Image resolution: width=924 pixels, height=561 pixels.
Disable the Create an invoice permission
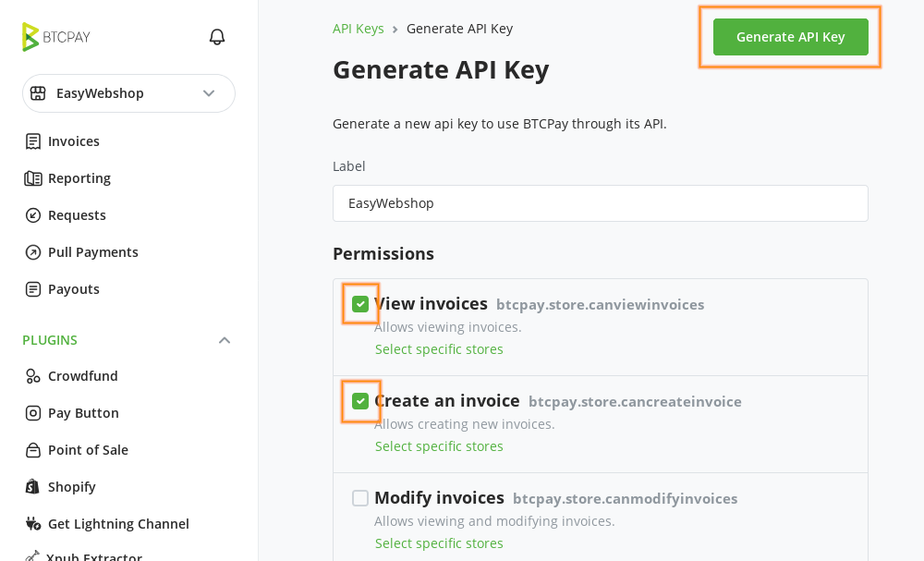(x=359, y=401)
